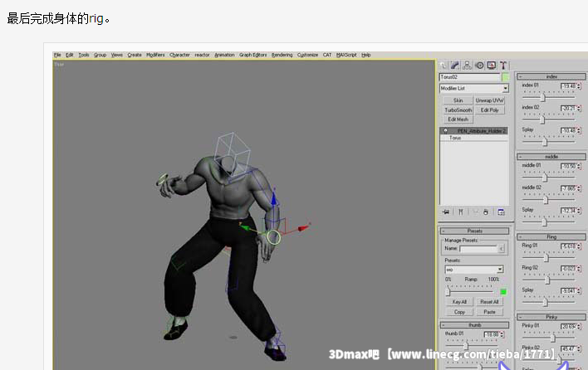Open the Modify panel tab icon
588x370 pixels.
[x=456, y=65]
